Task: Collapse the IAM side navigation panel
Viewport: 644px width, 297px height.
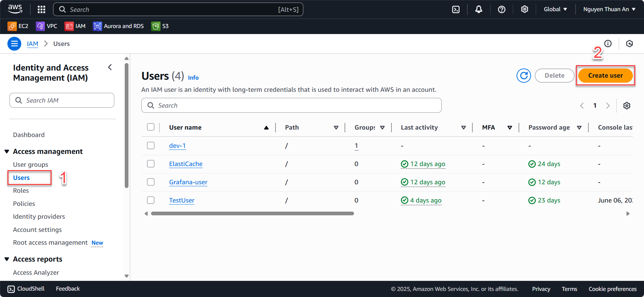Action: pyautogui.click(x=110, y=67)
